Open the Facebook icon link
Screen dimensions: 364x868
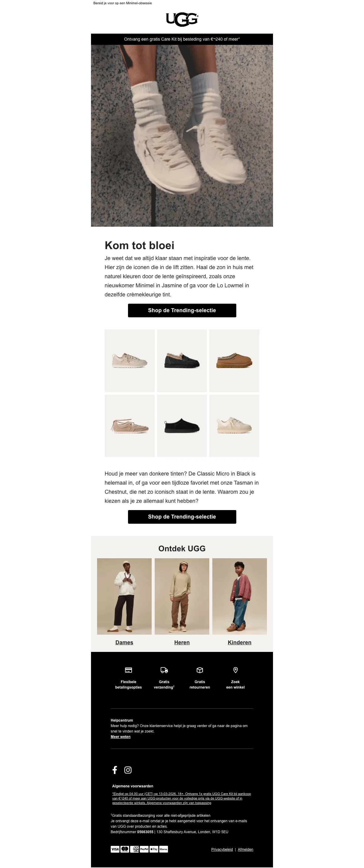[x=115, y=770]
